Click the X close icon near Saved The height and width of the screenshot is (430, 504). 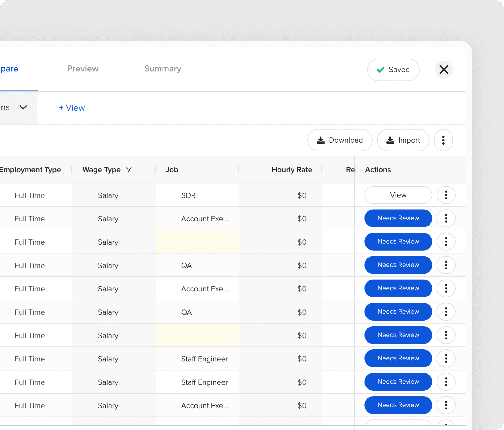click(x=444, y=70)
